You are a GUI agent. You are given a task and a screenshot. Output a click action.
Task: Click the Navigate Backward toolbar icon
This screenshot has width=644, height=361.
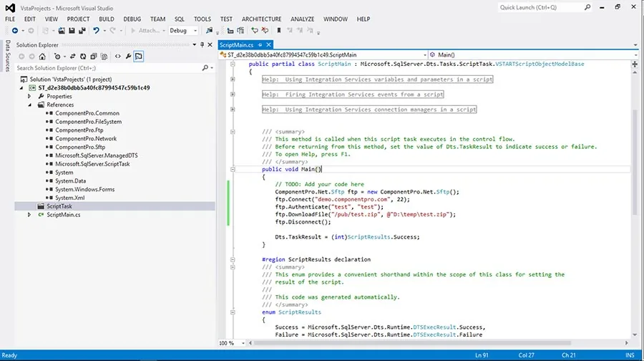(15, 30)
